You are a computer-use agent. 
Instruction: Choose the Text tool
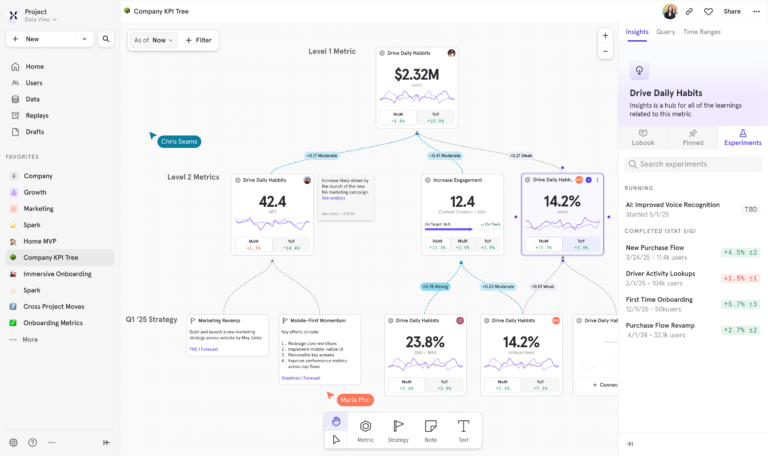coord(463,430)
